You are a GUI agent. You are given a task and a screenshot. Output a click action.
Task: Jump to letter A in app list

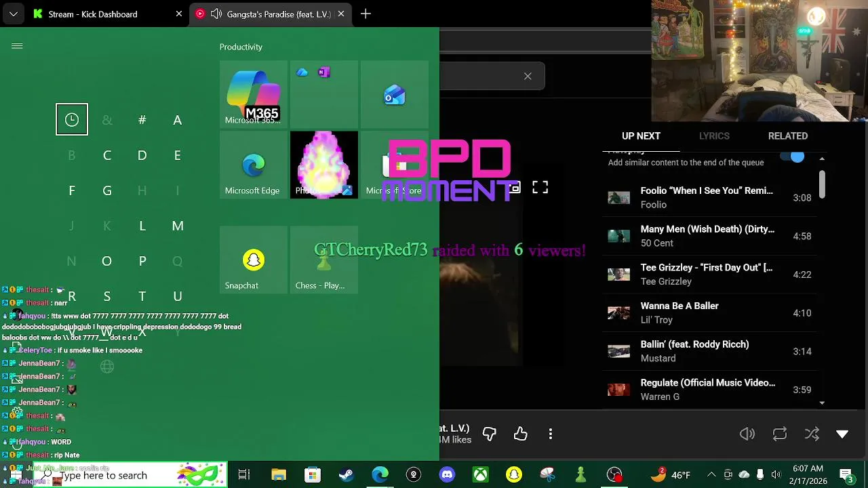(178, 120)
